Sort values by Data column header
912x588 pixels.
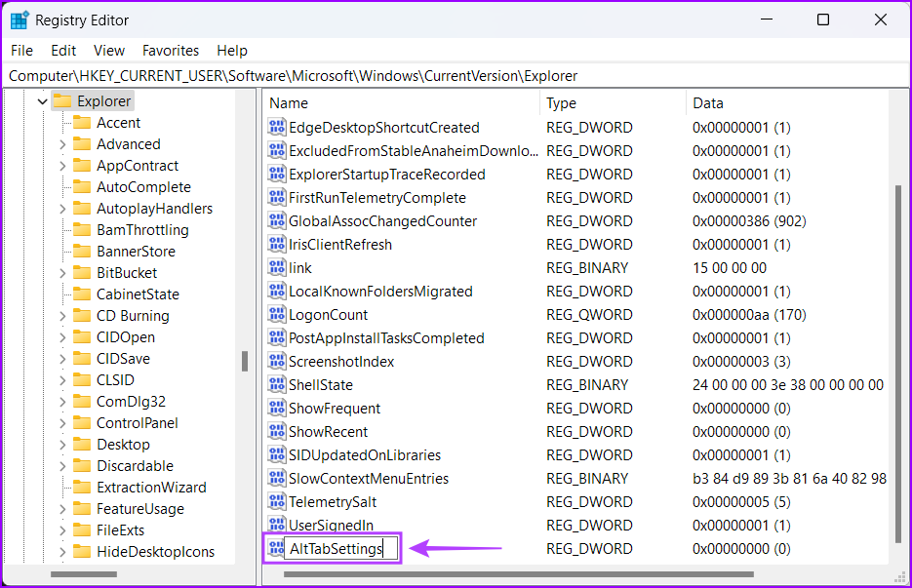tap(787, 103)
